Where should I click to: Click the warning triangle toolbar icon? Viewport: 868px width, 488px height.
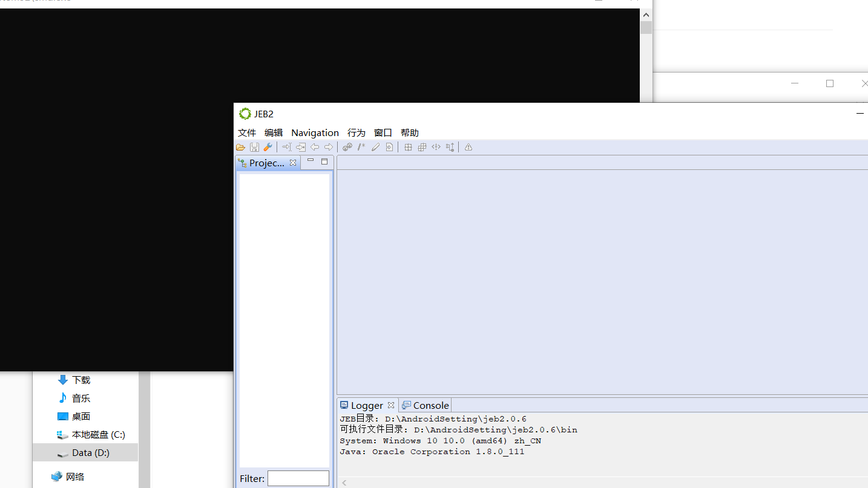[x=468, y=147]
